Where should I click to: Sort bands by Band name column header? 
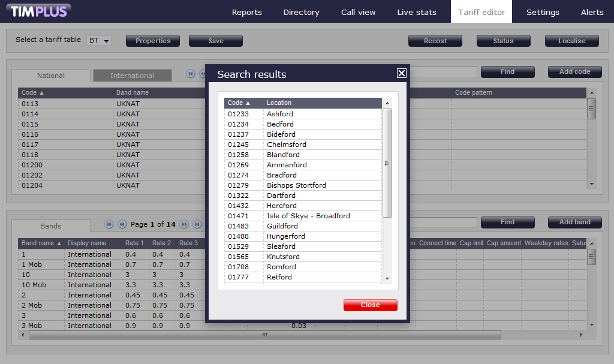(x=41, y=243)
